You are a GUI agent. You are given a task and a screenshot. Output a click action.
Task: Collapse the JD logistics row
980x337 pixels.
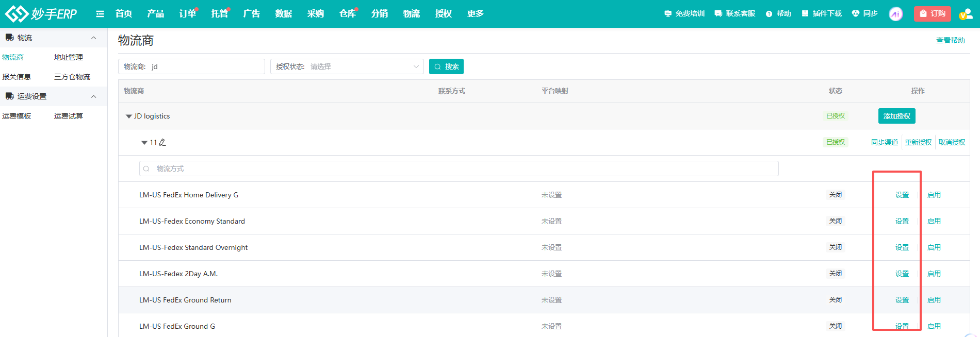129,116
